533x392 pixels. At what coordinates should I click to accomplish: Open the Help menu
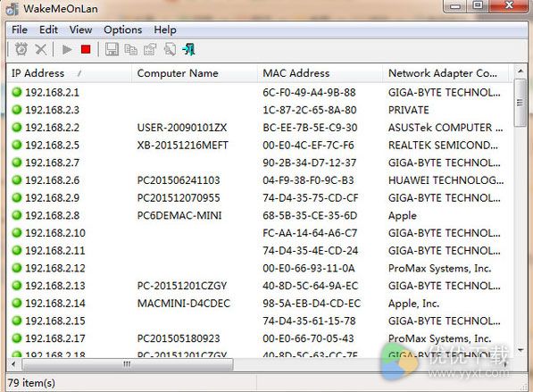165,30
